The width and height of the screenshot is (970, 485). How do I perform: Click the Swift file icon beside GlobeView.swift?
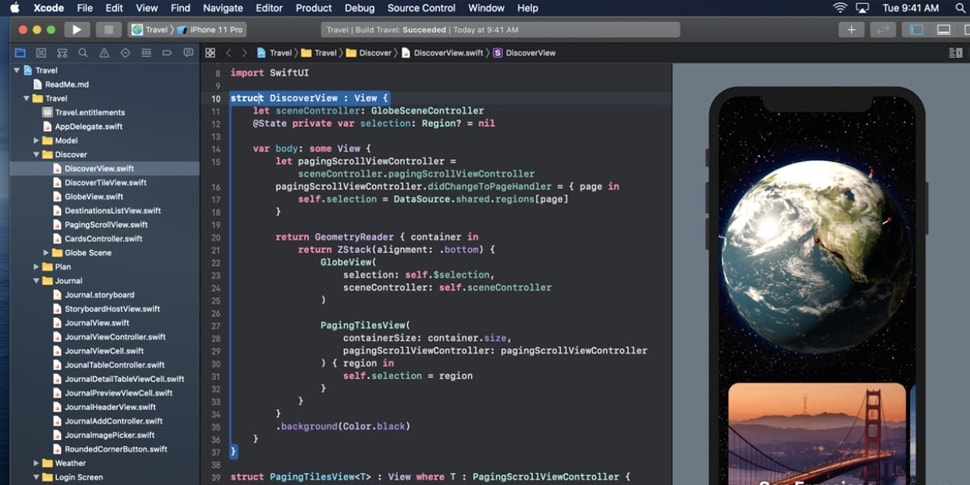click(x=57, y=197)
